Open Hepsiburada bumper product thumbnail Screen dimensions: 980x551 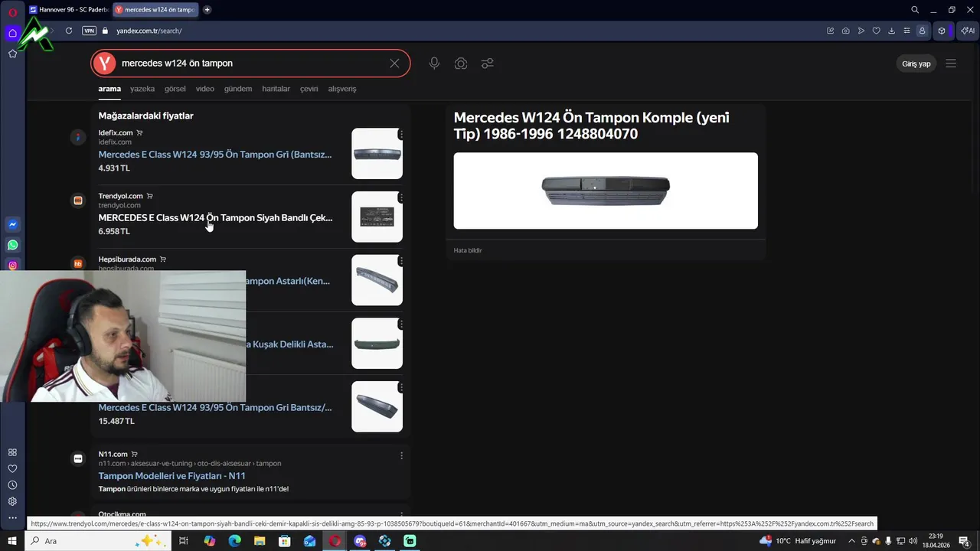pos(377,280)
